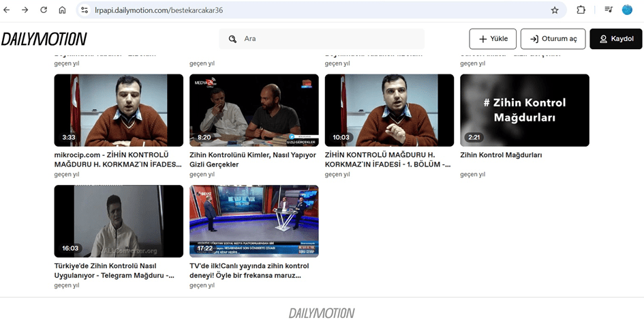This screenshot has width=644, height=320.
Task: Focus the Ara search input field
Action: pos(327,39)
